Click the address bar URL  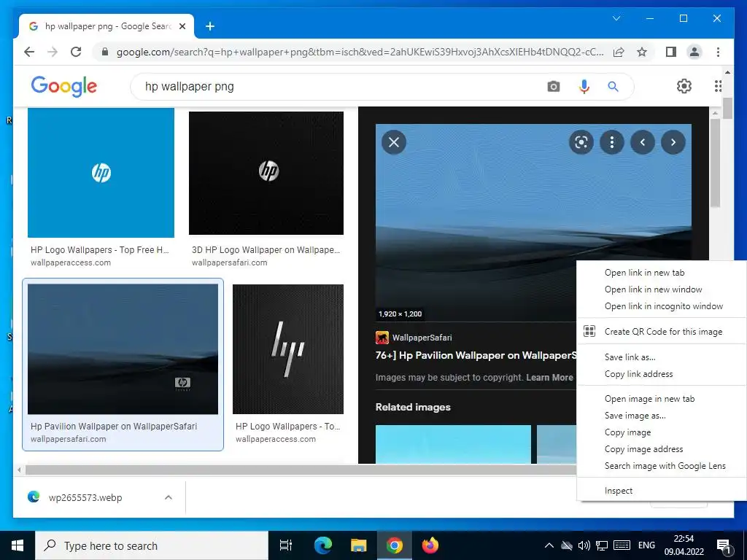(360, 52)
